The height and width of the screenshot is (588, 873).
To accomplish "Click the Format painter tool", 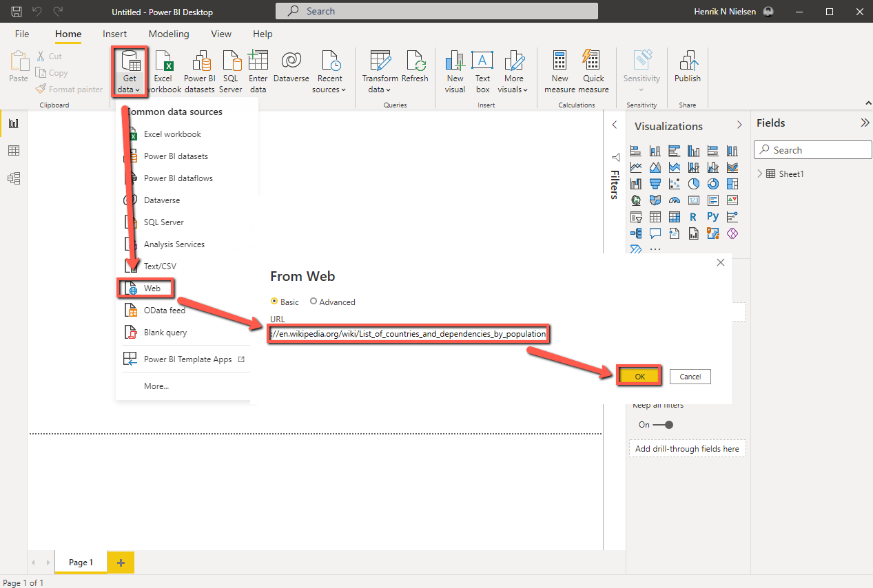I will tap(69, 90).
